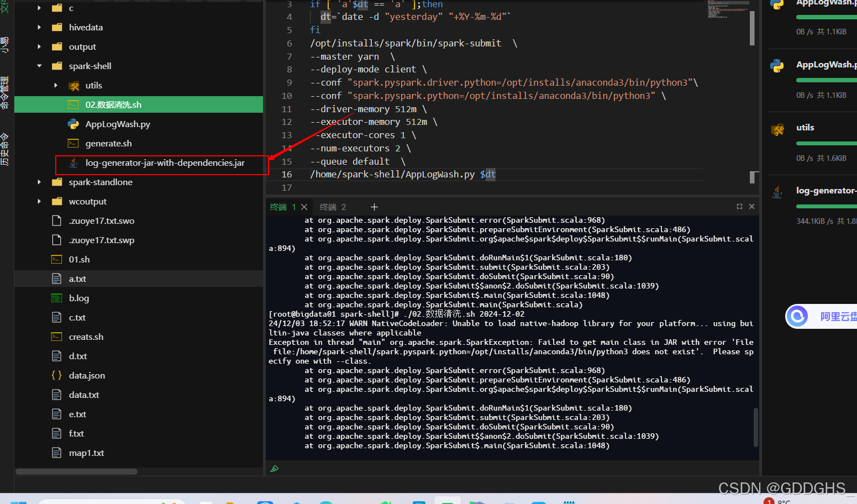Image resolution: width=857 pixels, height=504 pixels.
Task: Click the wcoutput folder icon
Action: click(x=57, y=201)
